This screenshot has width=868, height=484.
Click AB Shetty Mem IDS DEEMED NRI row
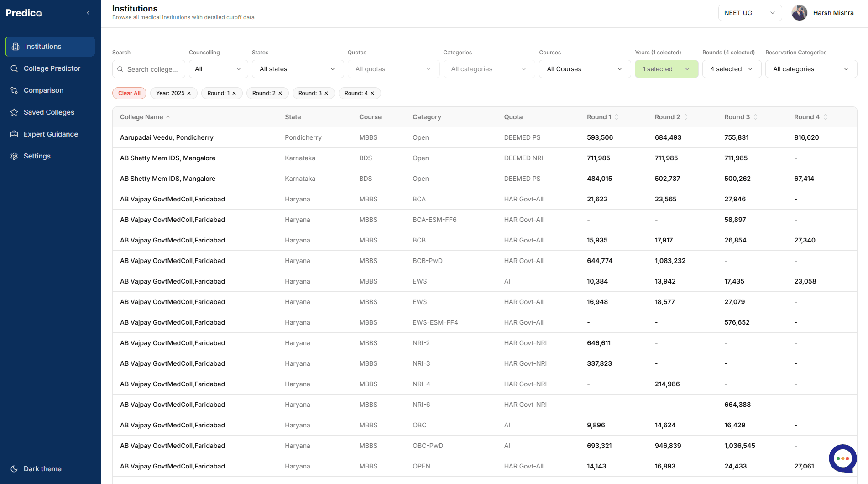485,158
